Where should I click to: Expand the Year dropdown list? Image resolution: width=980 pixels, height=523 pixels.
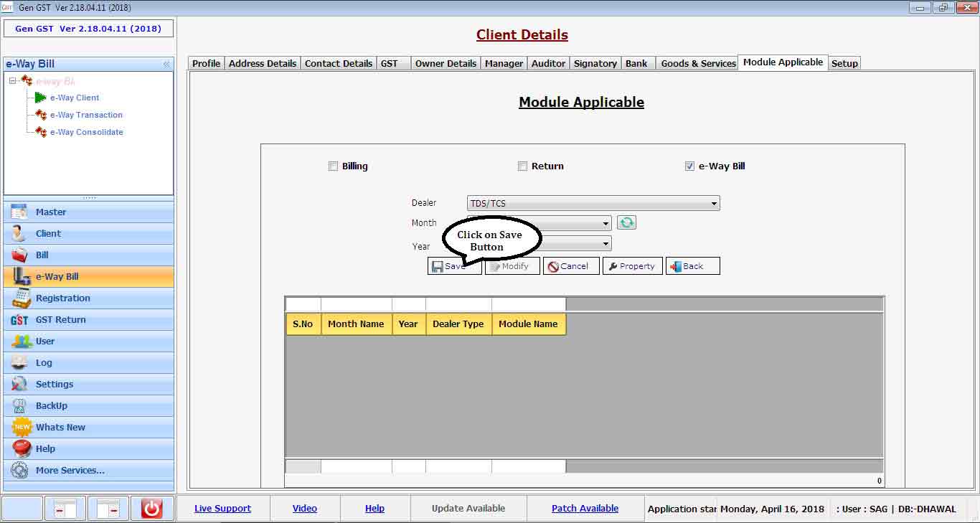pyautogui.click(x=606, y=244)
